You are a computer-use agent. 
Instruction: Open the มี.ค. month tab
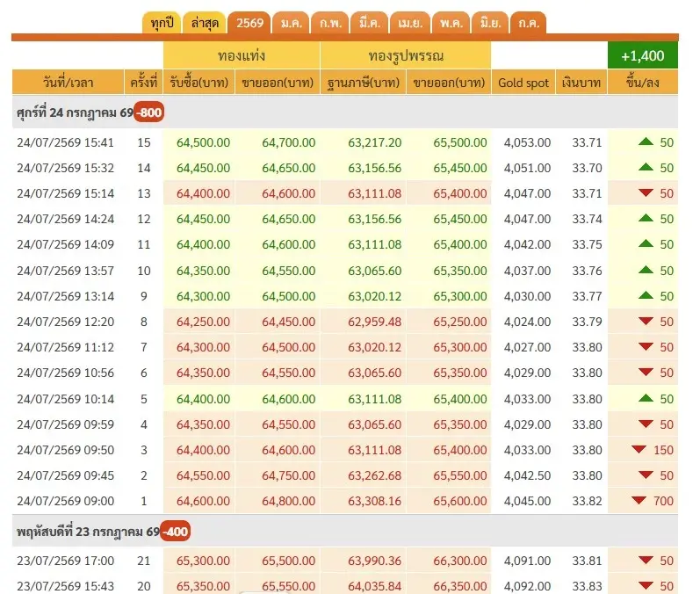pyautogui.click(x=370, y=23)
